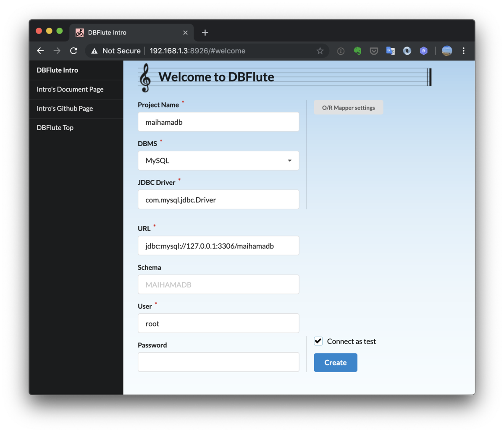The width and height of the screenshot is (504, 433).
Task: Click the Not Secure warning icon
Action: pyautogui.click(x=94, y=51)
